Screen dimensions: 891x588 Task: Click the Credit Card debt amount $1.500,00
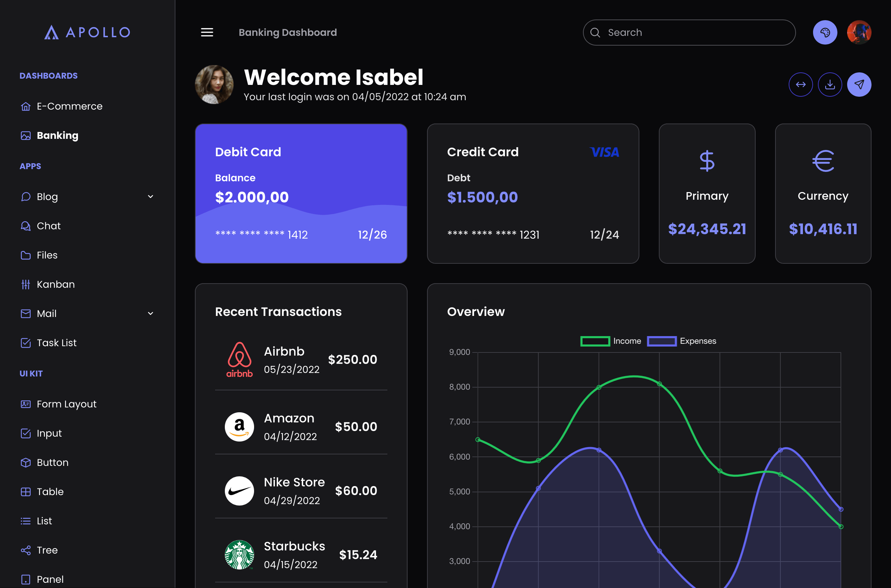482,197
